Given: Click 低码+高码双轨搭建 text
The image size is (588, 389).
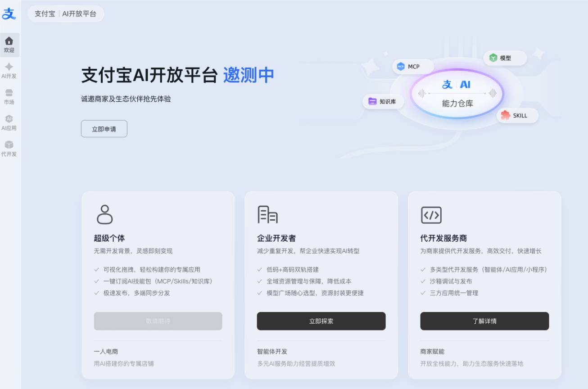Looking at the screenshot, I should (293, 270).
